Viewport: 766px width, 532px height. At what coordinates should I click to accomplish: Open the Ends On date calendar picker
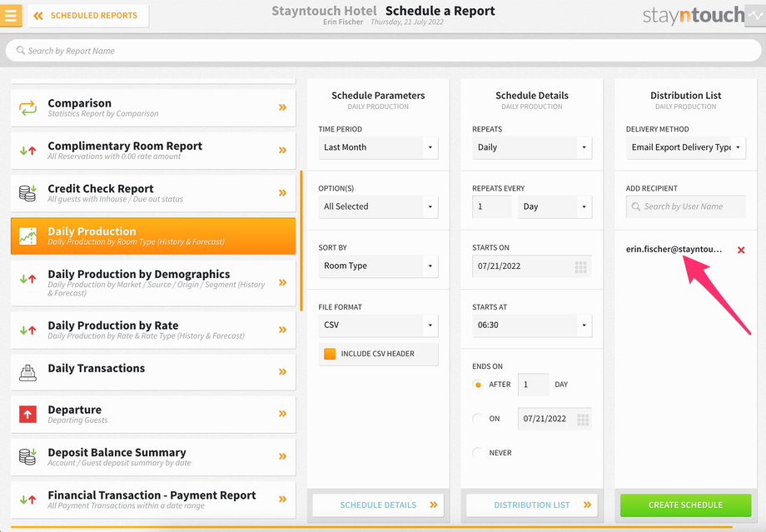click(x=583, y=419)
